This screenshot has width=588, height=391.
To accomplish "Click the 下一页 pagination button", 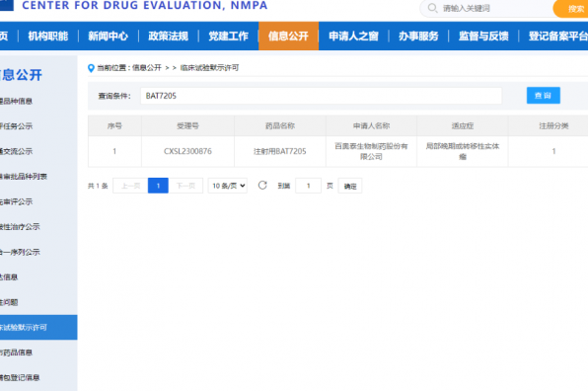I will coord(185,186).
